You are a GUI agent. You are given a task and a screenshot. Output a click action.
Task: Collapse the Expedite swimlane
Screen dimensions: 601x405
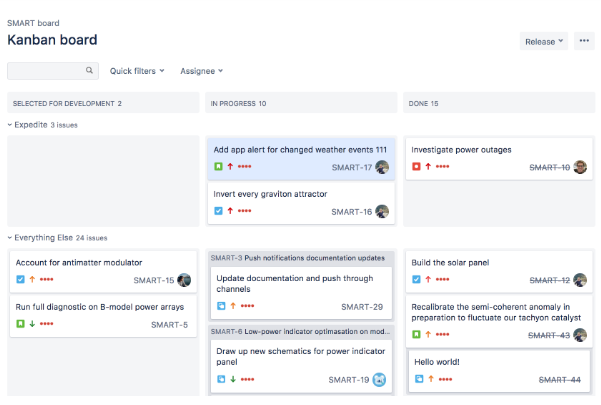[10, 125]
